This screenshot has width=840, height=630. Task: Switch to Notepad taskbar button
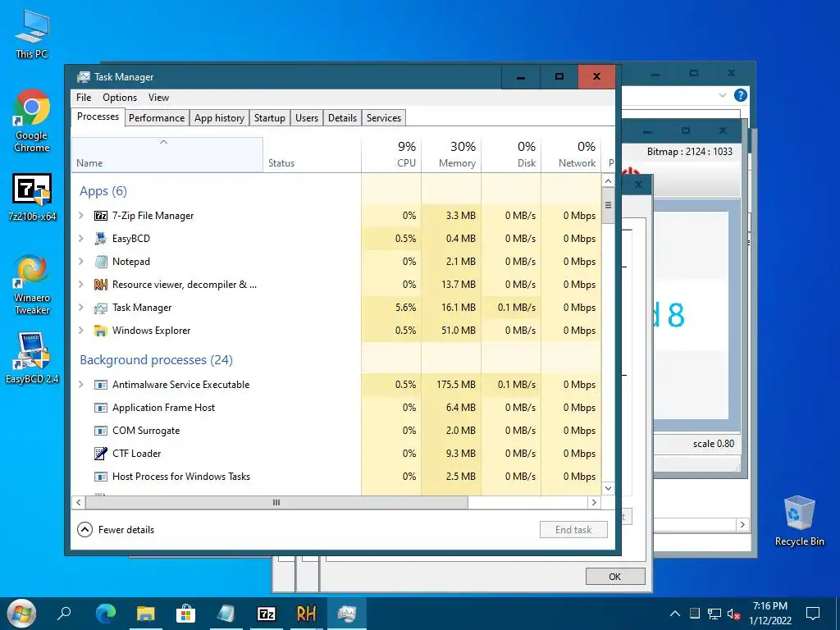[x=226, y=614]
